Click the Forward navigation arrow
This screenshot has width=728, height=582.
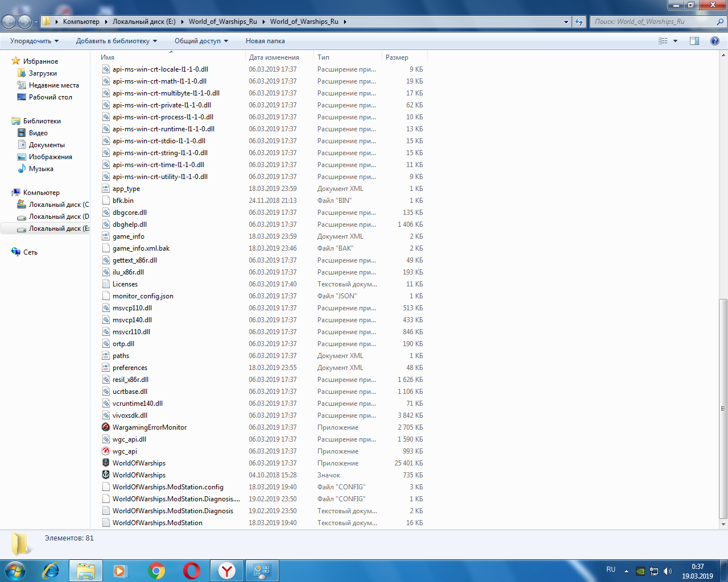click(x=24, y=22)
